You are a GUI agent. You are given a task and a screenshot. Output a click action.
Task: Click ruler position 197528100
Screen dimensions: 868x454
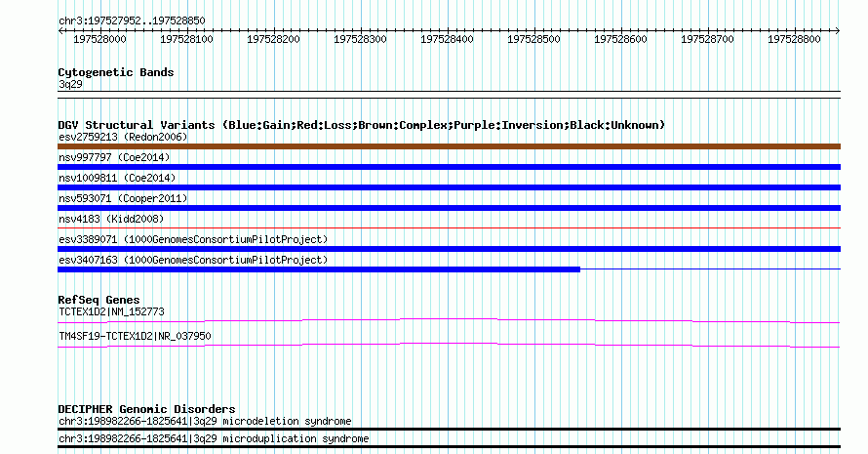186,39
